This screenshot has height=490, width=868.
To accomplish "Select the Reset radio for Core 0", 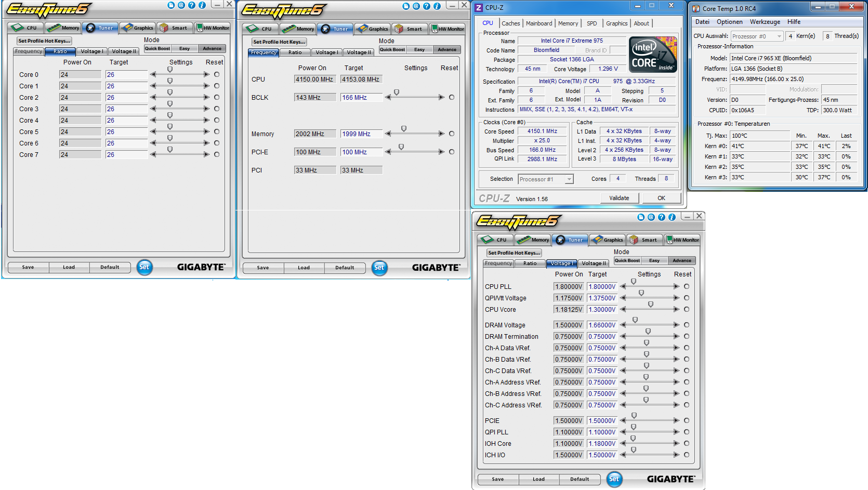I will pyautogui.click(x=217, y=74).
